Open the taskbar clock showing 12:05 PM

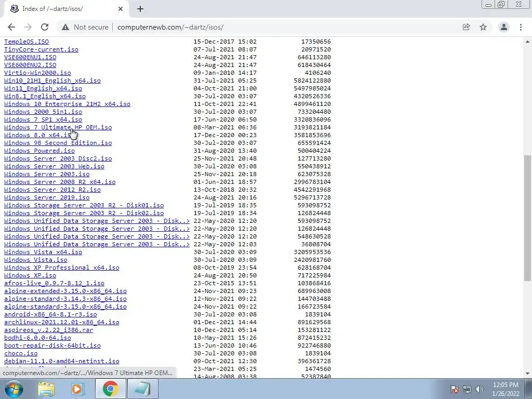[506, 389]
